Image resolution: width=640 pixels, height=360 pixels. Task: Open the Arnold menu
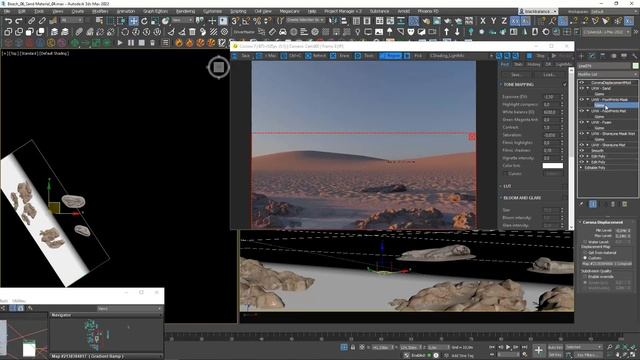coord(404,11)
